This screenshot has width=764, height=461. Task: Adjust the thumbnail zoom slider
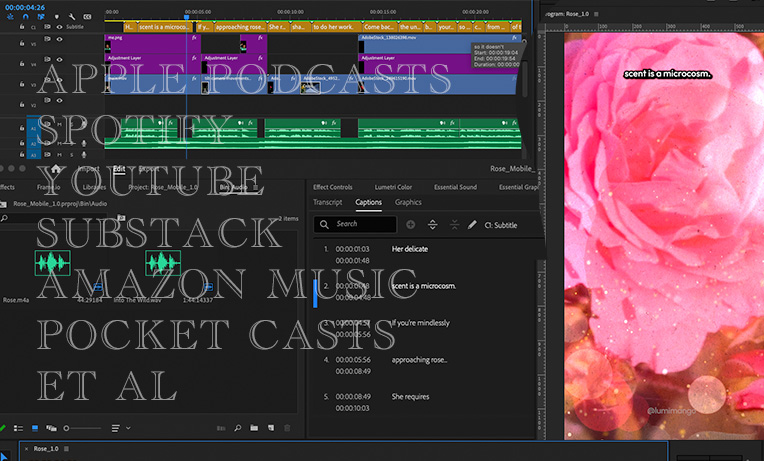83,428
